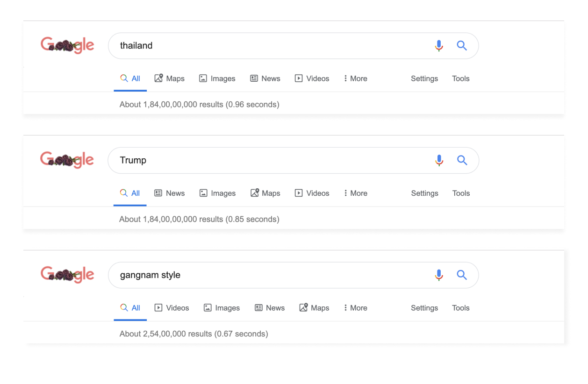Open Tools under the thailand search
Viewport: 588px width, 384px height.
coord(461,78)
